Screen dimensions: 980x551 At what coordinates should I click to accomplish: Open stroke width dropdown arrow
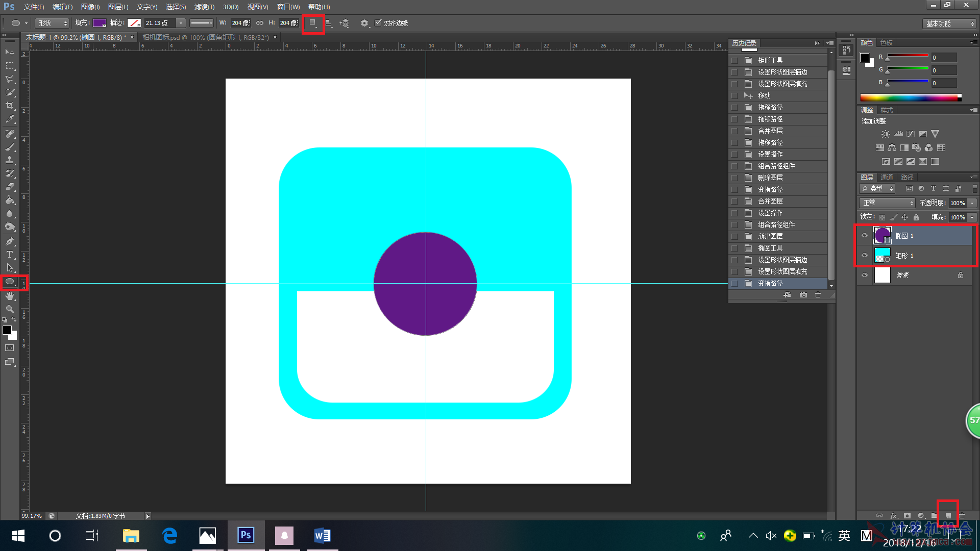click(181, 23)
